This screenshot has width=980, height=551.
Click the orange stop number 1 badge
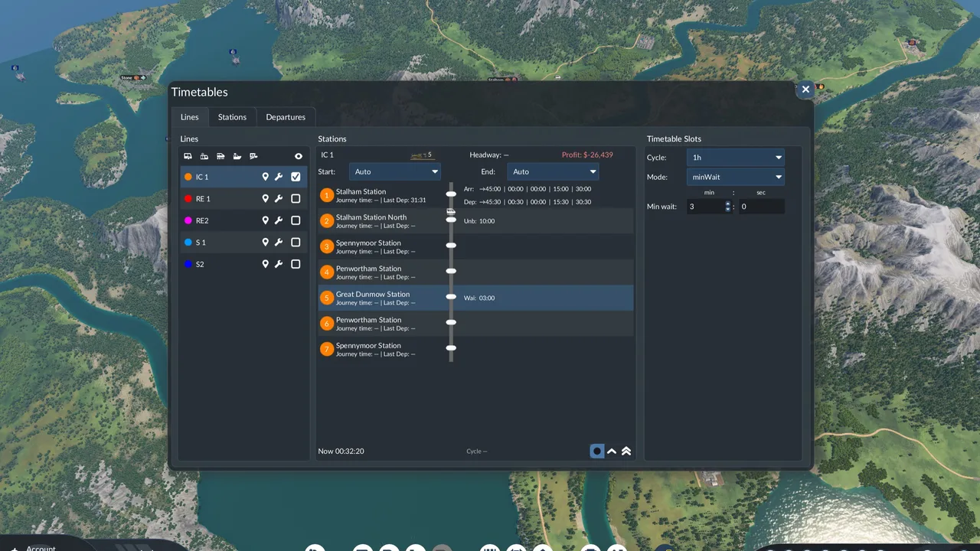pos(327,195)
